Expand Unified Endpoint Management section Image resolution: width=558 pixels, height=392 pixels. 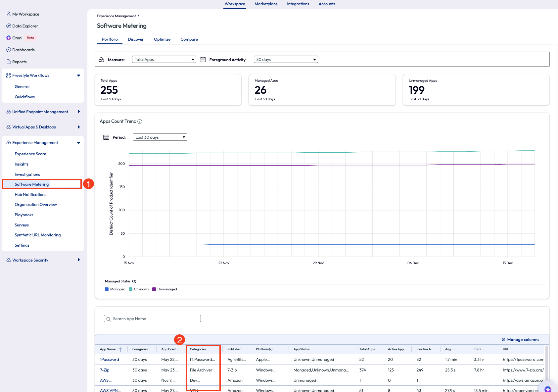[x=78, y=112]
